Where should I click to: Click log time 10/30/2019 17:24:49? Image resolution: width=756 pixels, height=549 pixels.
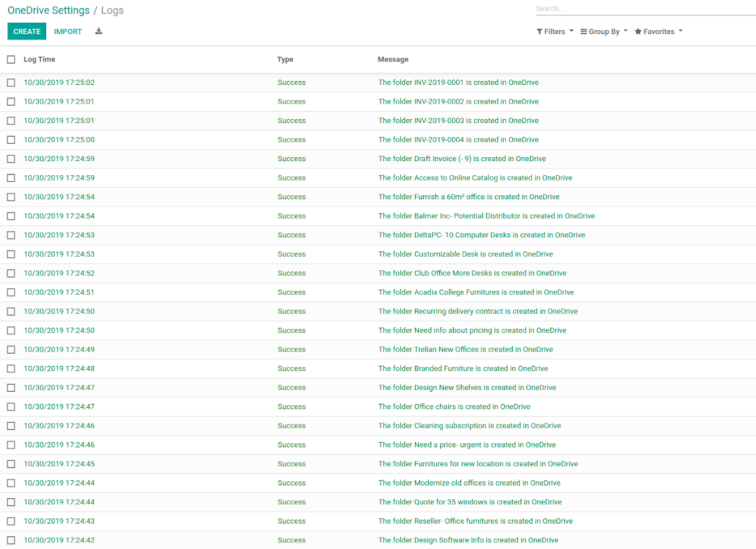60,350
